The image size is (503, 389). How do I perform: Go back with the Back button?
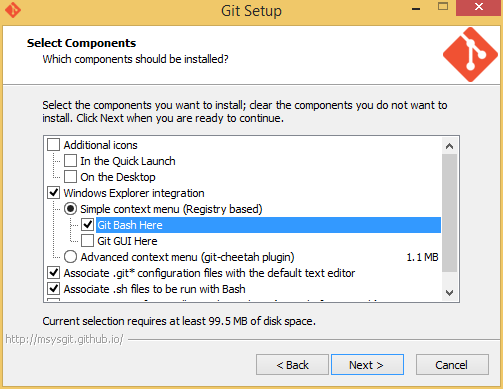[292, 365]
